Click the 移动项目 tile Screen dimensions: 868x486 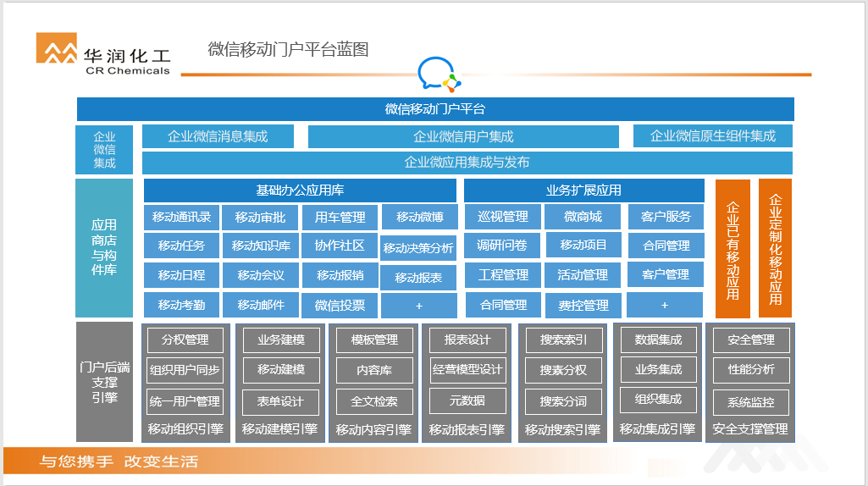[x=583, y=246]
